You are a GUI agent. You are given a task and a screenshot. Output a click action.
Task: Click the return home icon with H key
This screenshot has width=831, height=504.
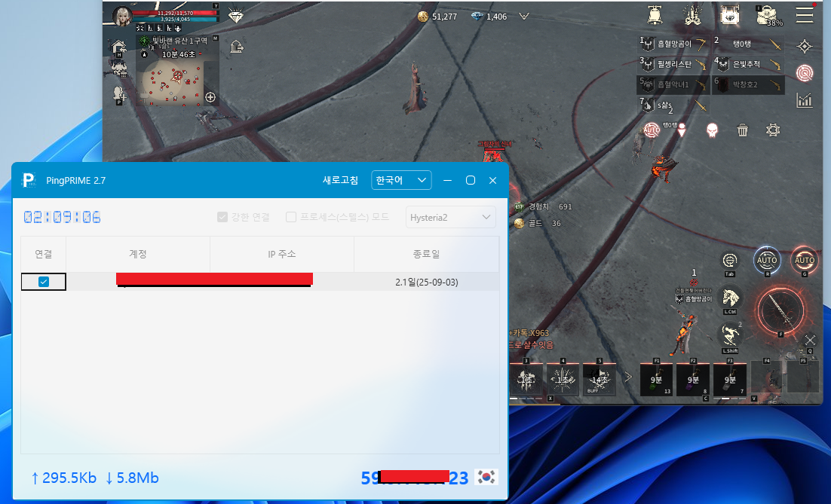tap(118, 47)
